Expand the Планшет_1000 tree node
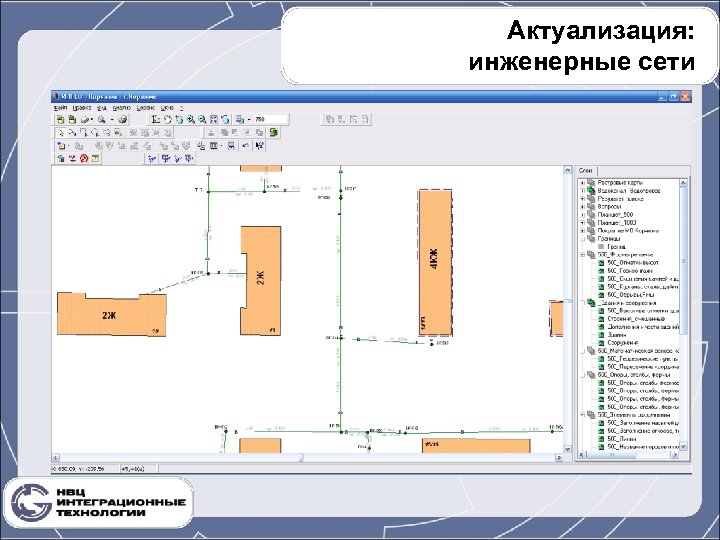720x540 pixels. click(x=583, y=223)
